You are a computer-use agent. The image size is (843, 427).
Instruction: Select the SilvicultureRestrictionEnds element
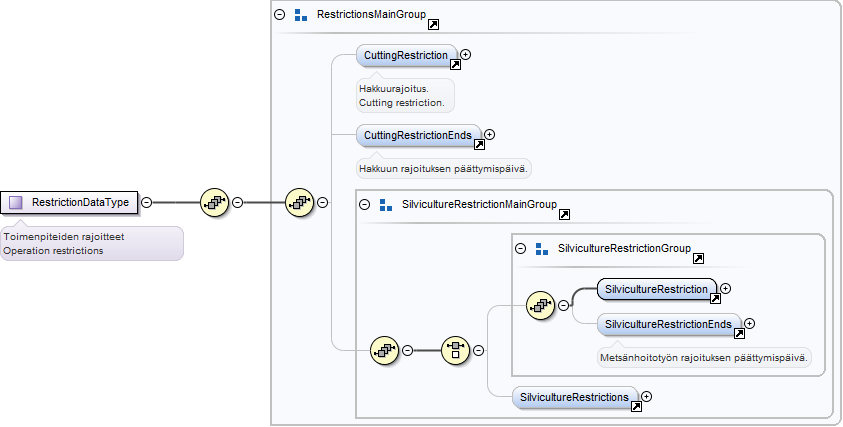668,324
